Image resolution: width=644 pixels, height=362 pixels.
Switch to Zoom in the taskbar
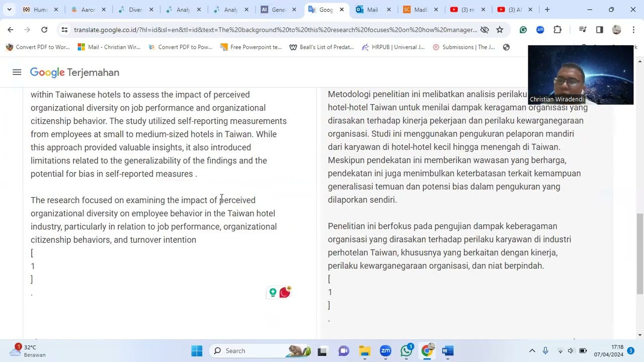click(385, 350)
